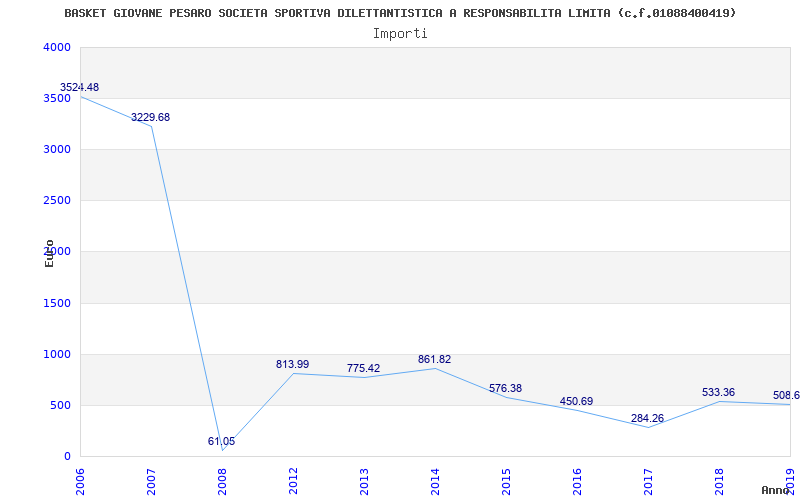Click the y-axis 0 tick label

pos(67,457)
